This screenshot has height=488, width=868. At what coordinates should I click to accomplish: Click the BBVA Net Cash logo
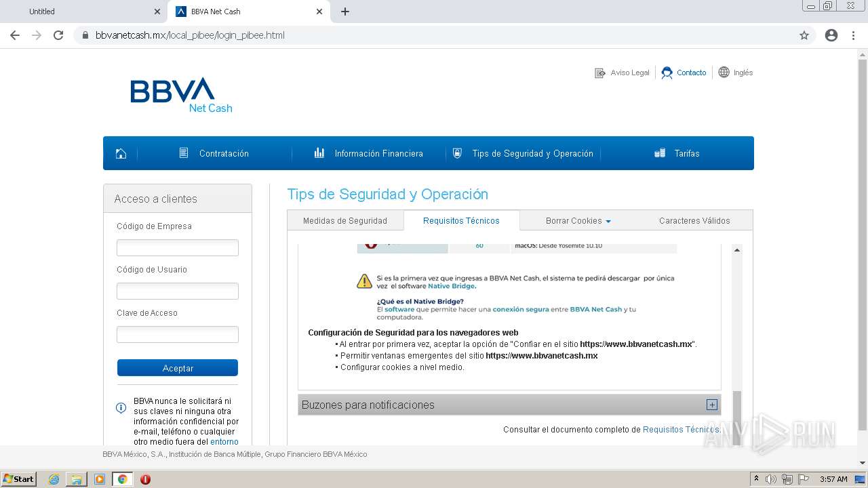(x=181, y=95)
